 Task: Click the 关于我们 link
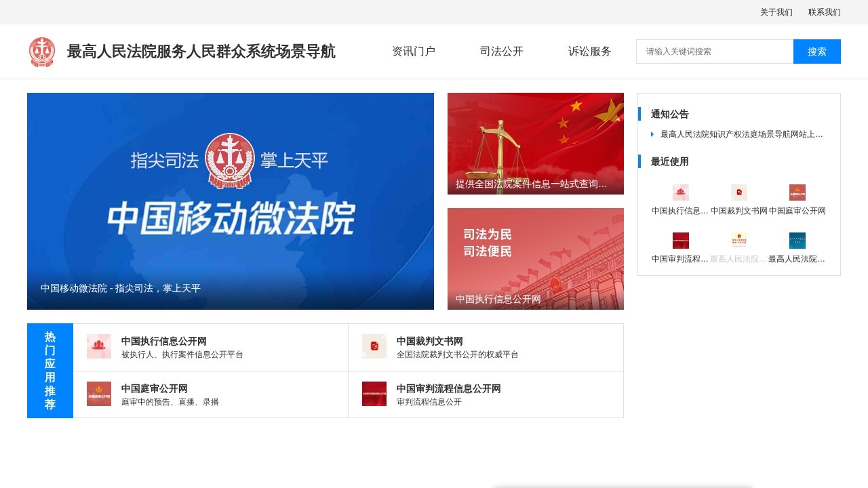(776, 12)
